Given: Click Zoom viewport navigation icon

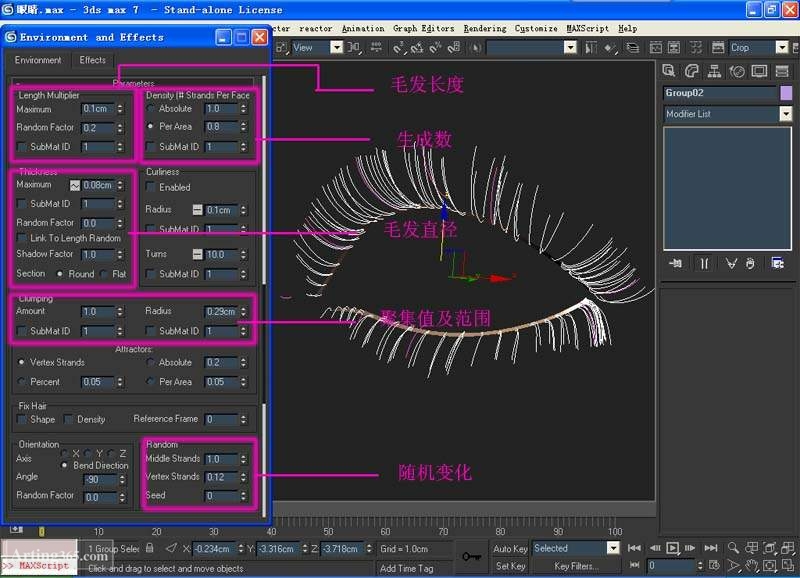Looking at the screenshot, I should (x=734, y=548).
